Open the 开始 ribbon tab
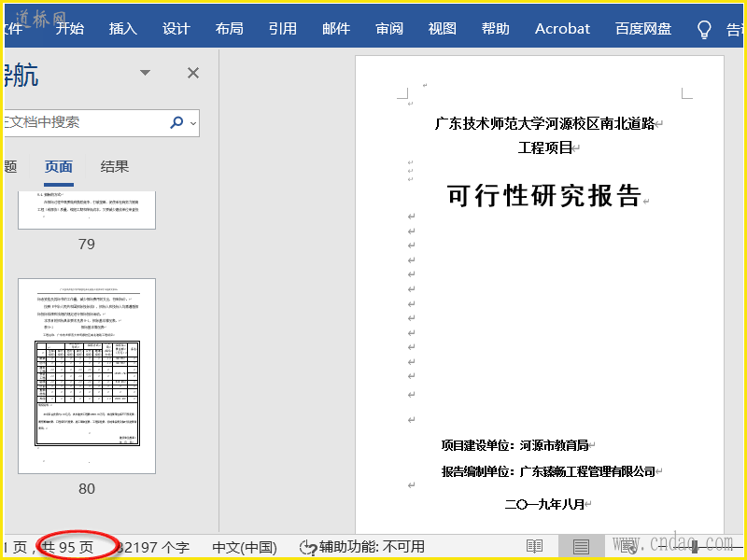 point(69,29)
